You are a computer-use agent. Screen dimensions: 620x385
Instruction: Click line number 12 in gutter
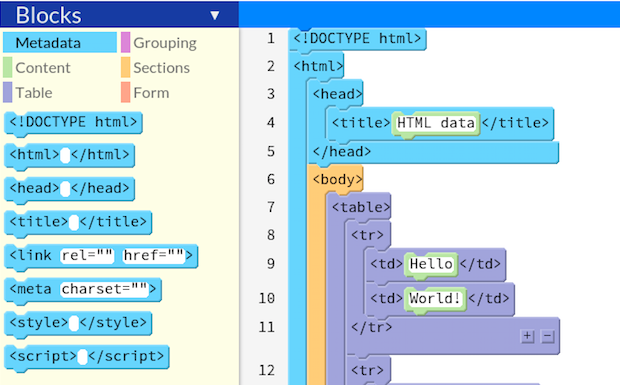click(x=267, y=370)
